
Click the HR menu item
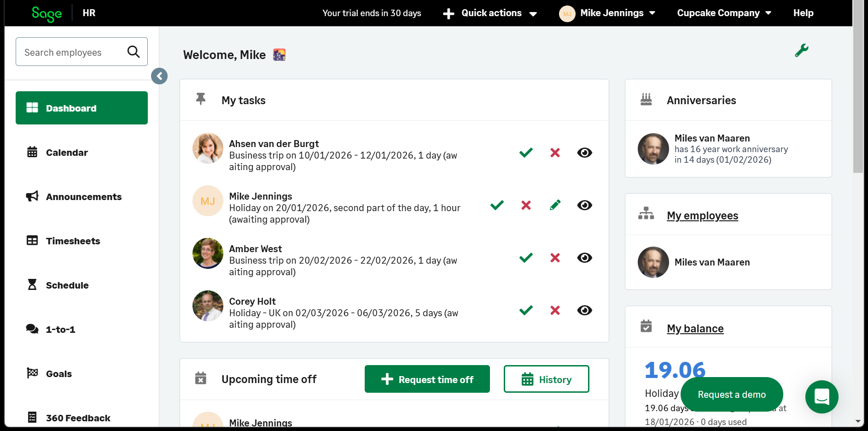tap(88, 13)
